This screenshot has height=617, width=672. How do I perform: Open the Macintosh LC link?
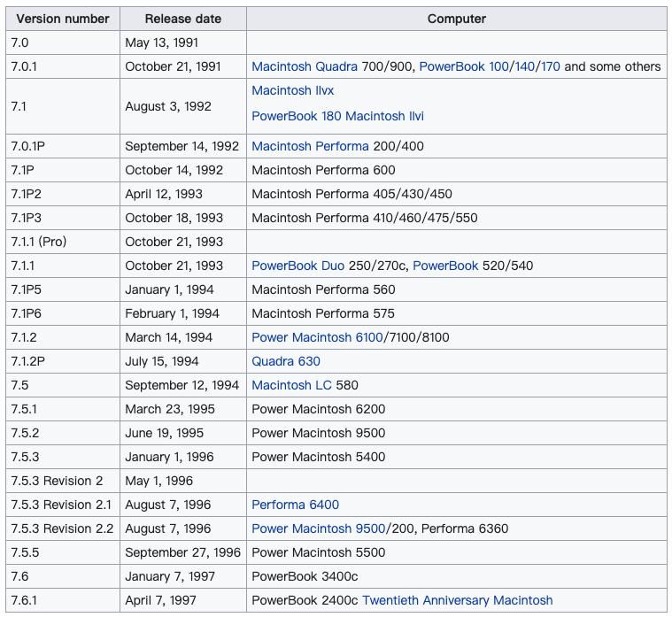tap(291, 385)
